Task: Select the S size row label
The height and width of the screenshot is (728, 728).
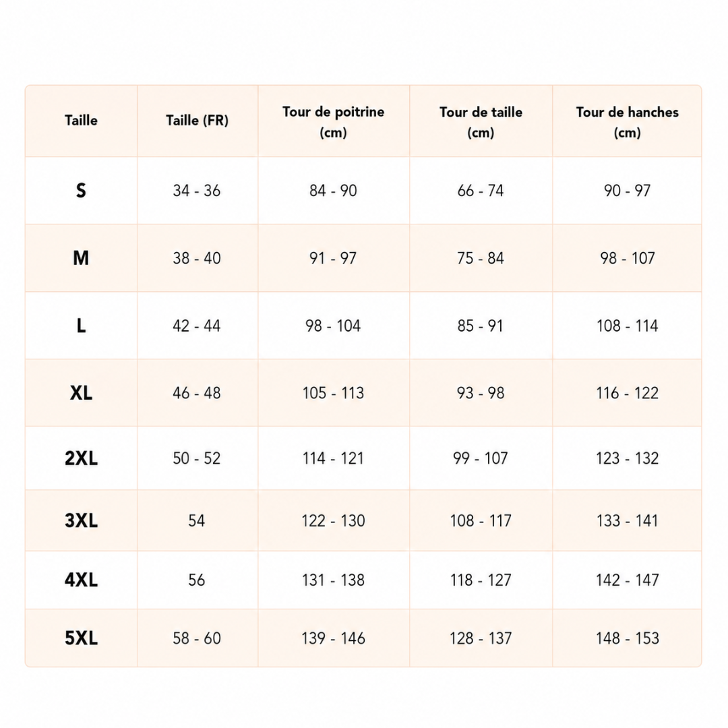Action: point(82,190)
